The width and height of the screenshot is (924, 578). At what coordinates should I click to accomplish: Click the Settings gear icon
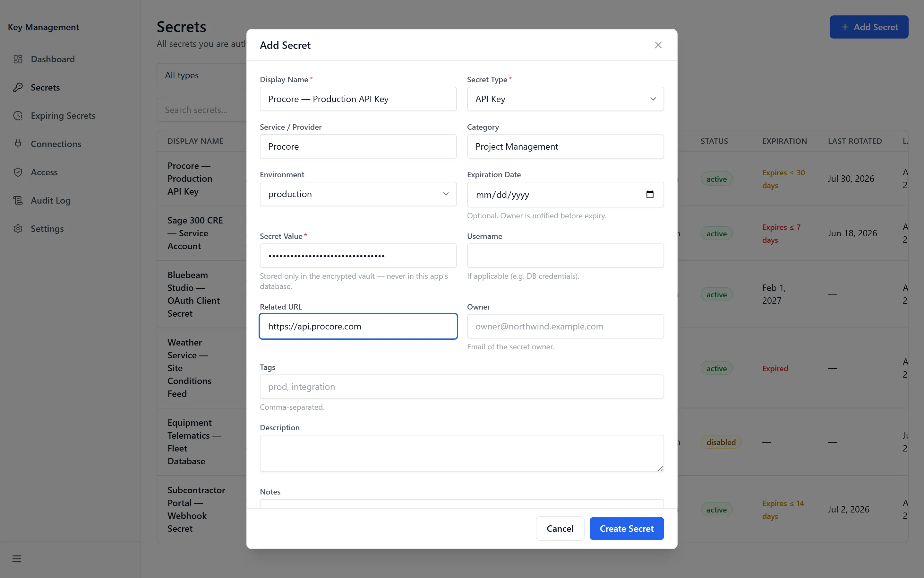click(x=18, y=229)
